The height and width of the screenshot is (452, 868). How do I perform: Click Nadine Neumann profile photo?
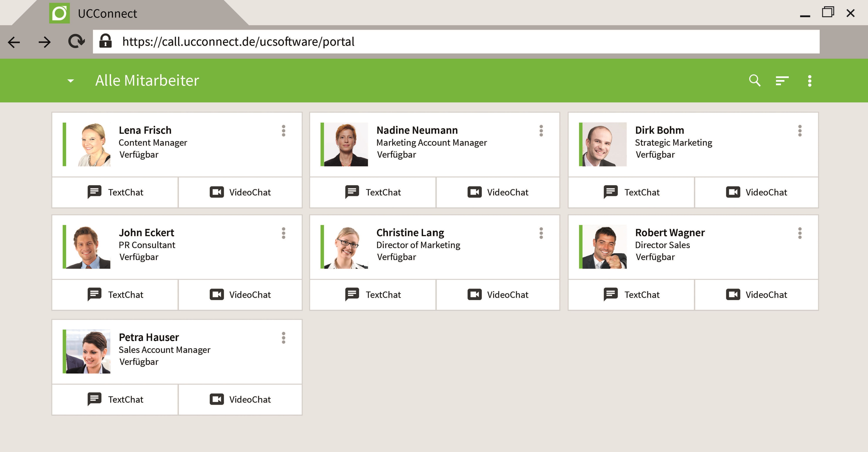[346, 144]
